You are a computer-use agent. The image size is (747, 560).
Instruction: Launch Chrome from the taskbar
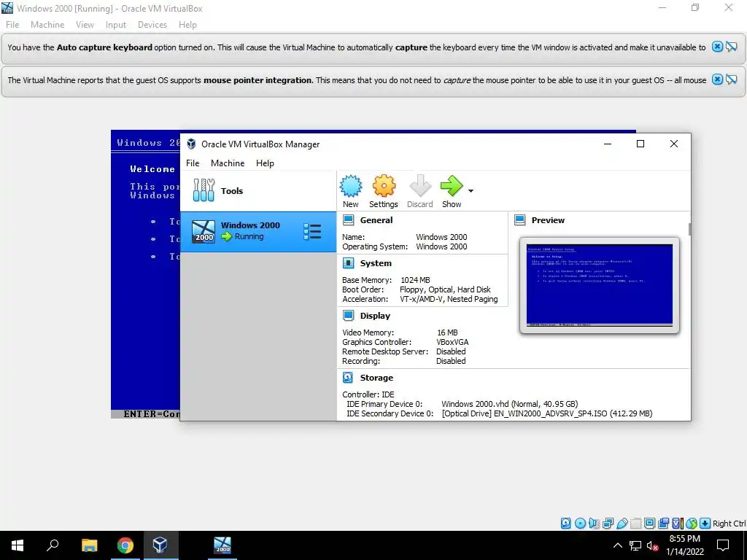[125, 545]
